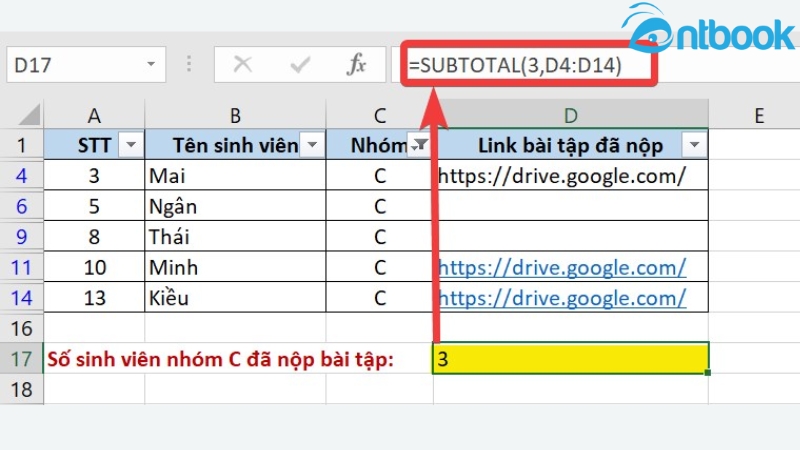This screenshot has width=800, height=450.
Task: Click the Select All corner triangle
Action: [x=30, y=115]
